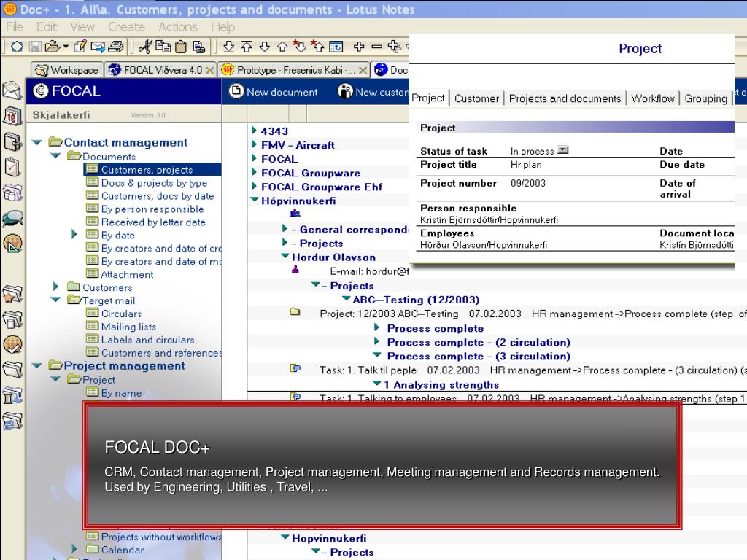Switch to the Workspace window tab

pyautogui.click(x=67, y=70)
